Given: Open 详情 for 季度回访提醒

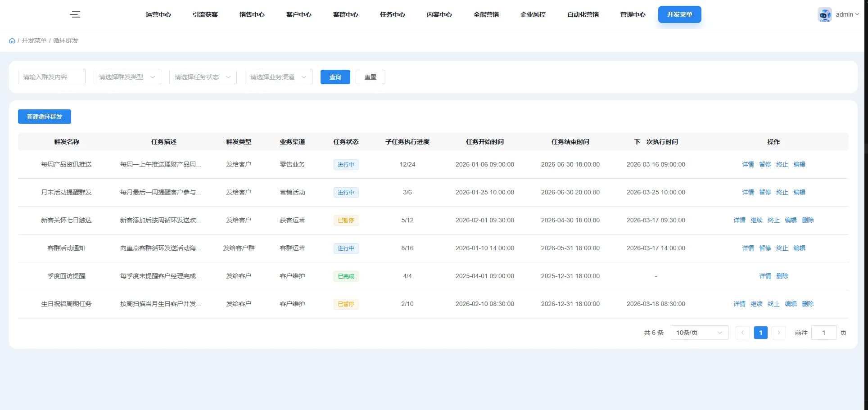Looking at the screenshot, I should pos(765,276).
